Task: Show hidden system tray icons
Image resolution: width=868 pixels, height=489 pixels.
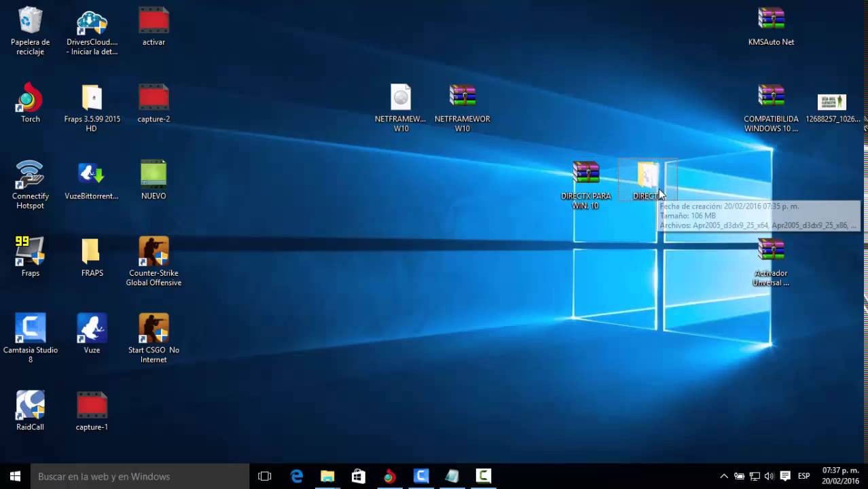Action: tap(723, 476)
